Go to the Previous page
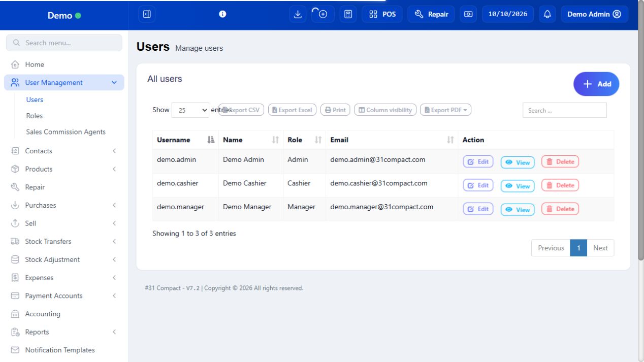This screenshot has height=362, width=644. 551,248
